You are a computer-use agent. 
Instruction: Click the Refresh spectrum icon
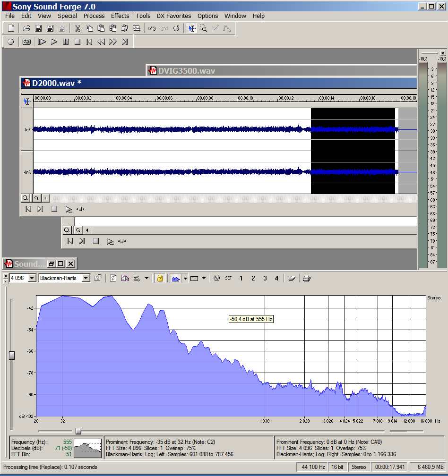click(113, 278)
